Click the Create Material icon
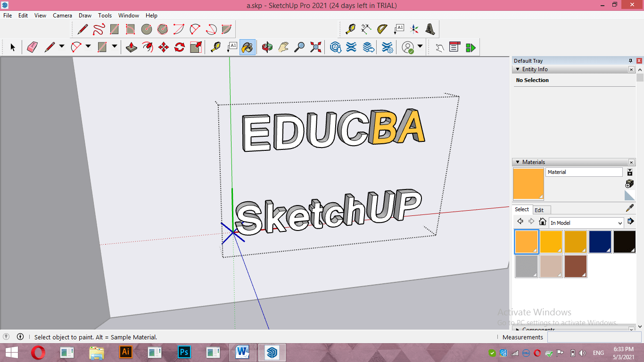The height and width of the screenshot is (362, 644). [x=629, y=183]
